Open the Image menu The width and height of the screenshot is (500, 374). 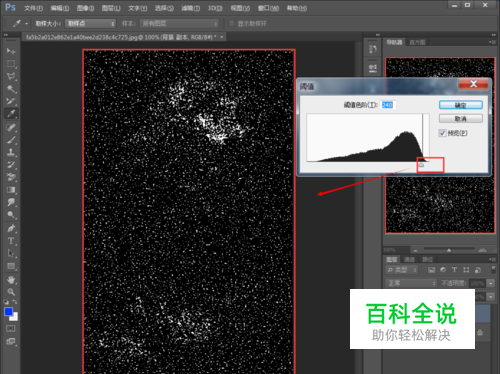85,8
